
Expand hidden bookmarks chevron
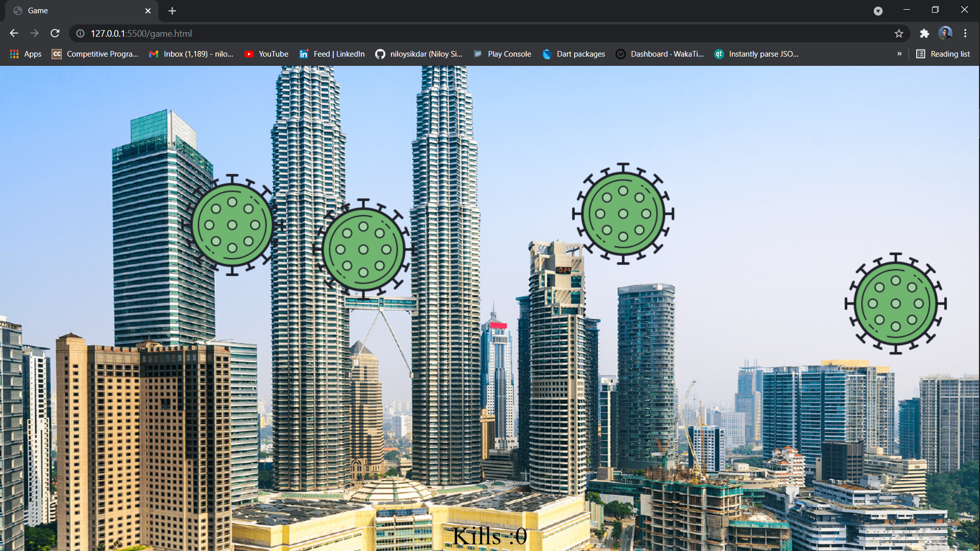coord(899,54)
